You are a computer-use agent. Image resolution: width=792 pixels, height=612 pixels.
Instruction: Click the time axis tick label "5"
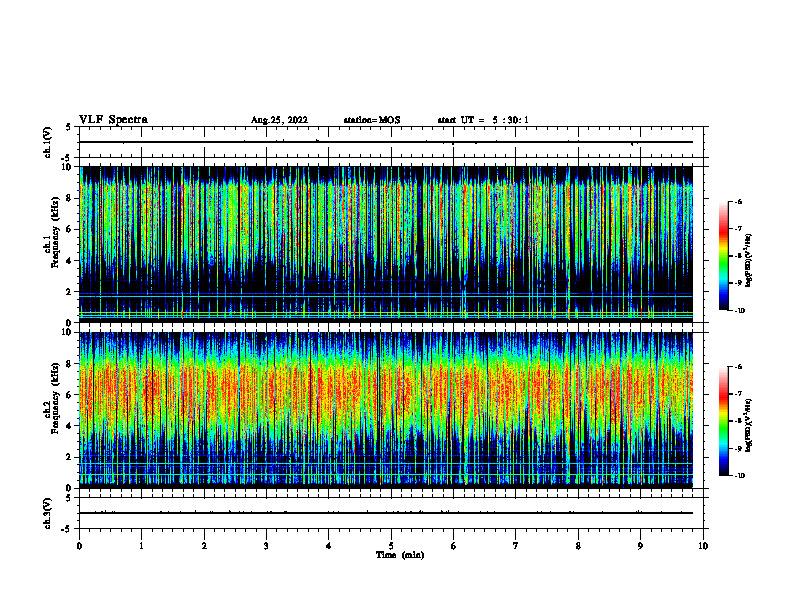391,546
